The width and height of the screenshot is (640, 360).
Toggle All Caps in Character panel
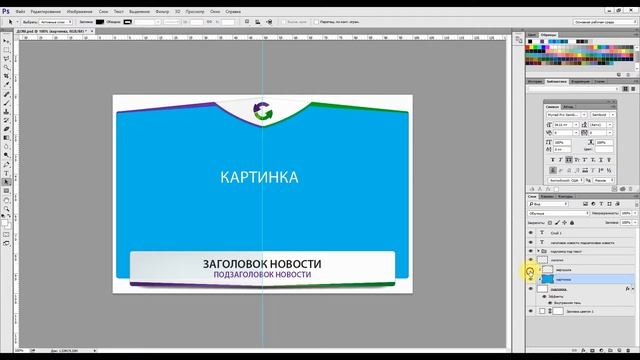[x=569, y=160]
